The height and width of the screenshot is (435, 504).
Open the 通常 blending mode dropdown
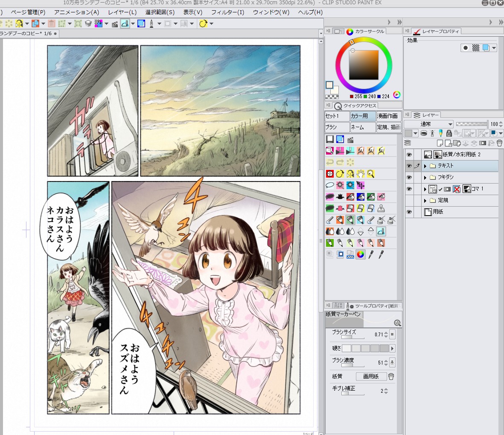tap(429, 124)
